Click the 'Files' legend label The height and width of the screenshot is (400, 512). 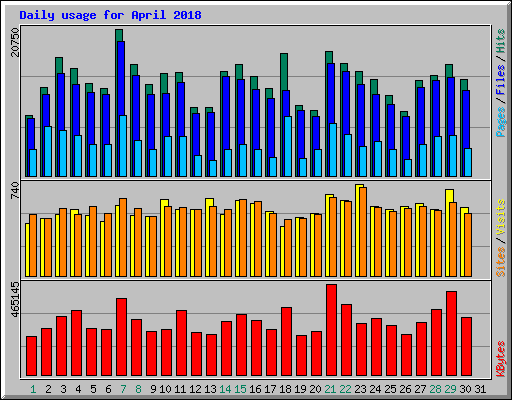[x=501, y=80]
